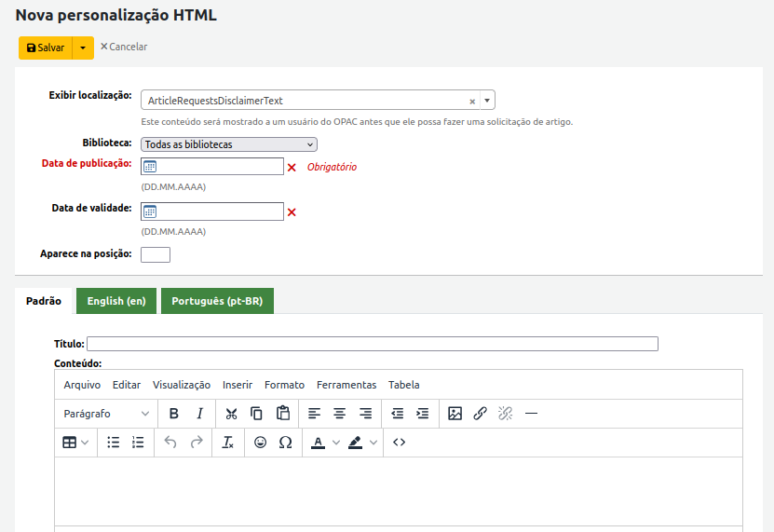
Task: Click the paste clipboard icon
Action: click(x=283, y=414)
